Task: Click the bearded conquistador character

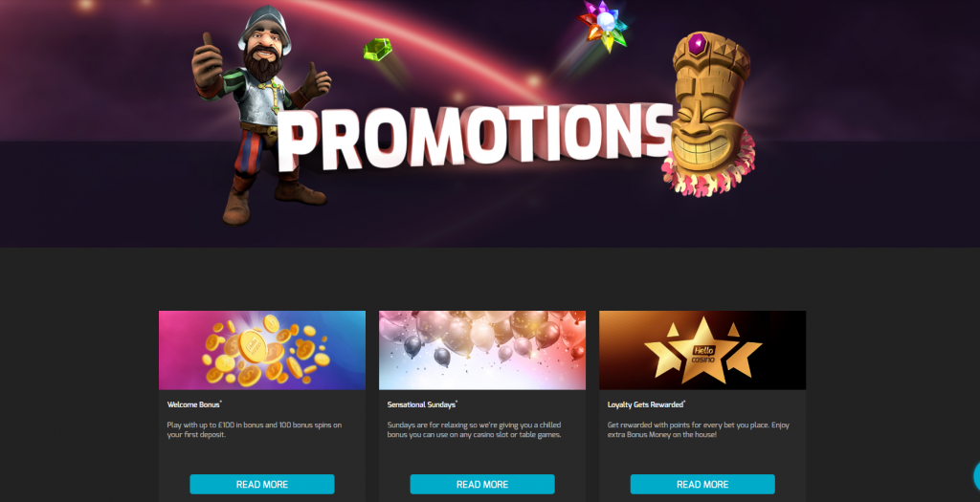Action: point(262,116)
